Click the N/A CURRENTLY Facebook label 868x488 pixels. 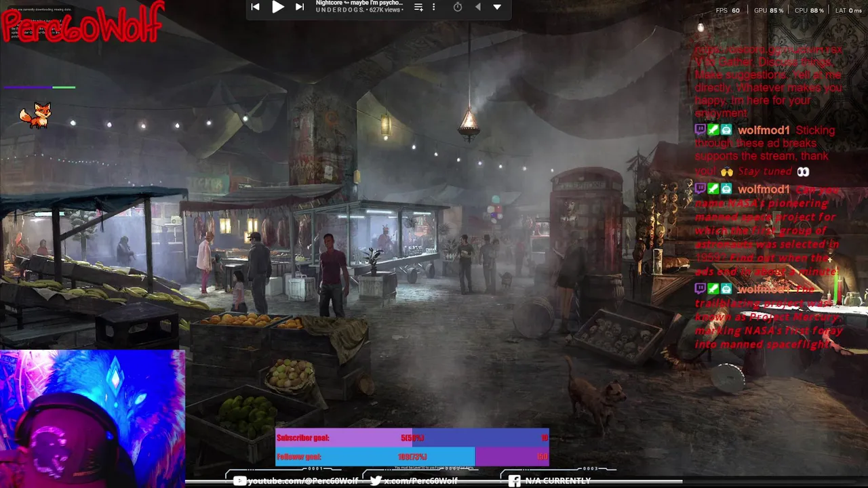[558, 481]
